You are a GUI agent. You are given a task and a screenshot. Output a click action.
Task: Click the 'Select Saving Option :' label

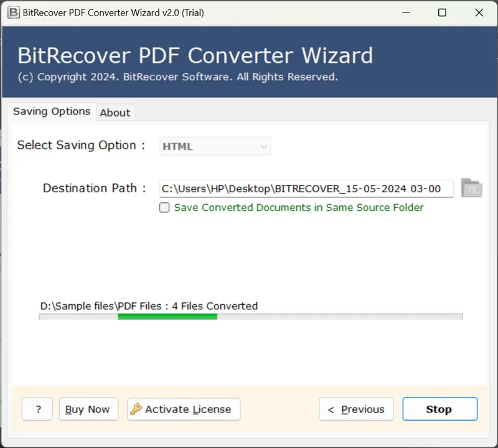tap(81, 145)
